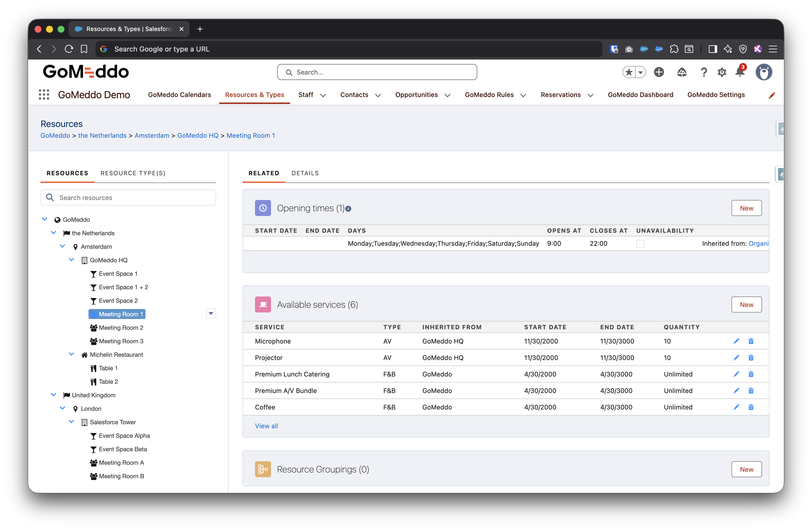The image size is (812, 530).
Task: Edit the Microphone service with pencil icon
Action: pos(736,341)
